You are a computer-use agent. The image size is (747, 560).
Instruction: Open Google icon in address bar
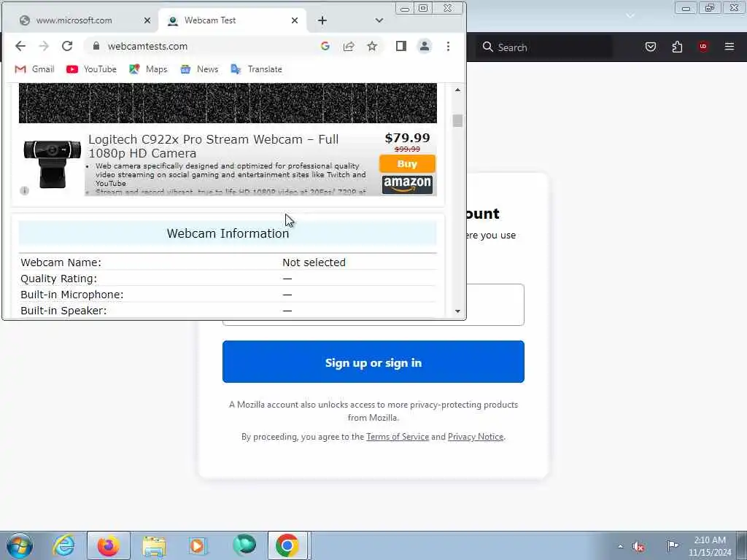(325, 46)
